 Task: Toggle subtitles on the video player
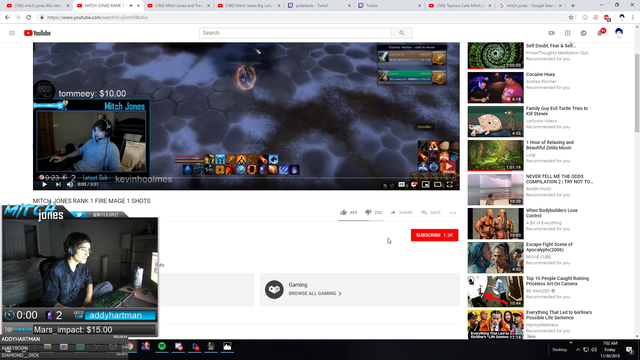tap(402, 185)
